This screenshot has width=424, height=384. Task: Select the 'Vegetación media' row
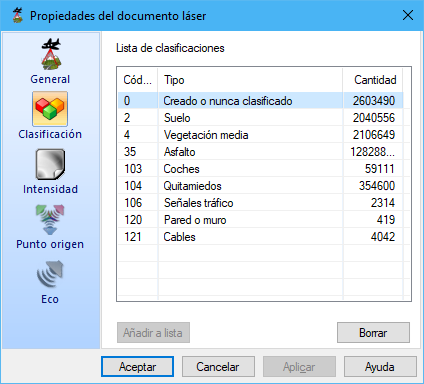[x=260, y=135]
